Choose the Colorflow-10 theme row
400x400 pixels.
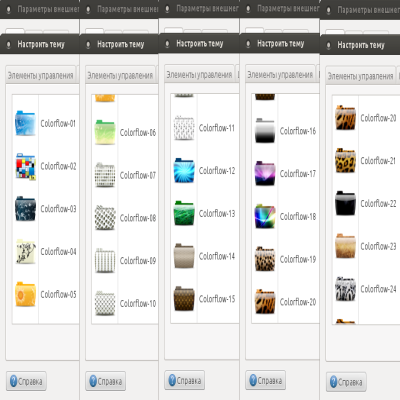click(125, 303)
